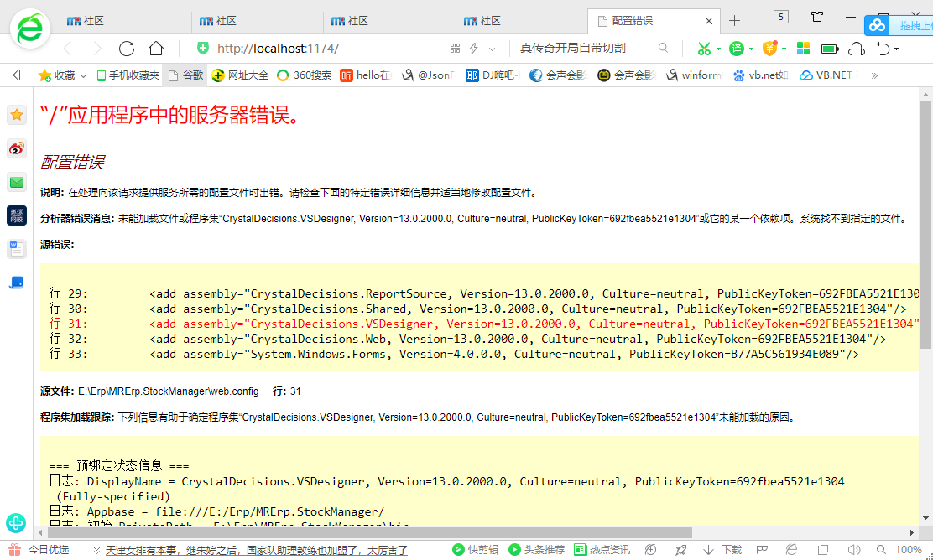Image resolution: width=933 pixels, height=560 pixels.
Task: Open the VB.NET cloud bookmark
Action: click(826, 75)
